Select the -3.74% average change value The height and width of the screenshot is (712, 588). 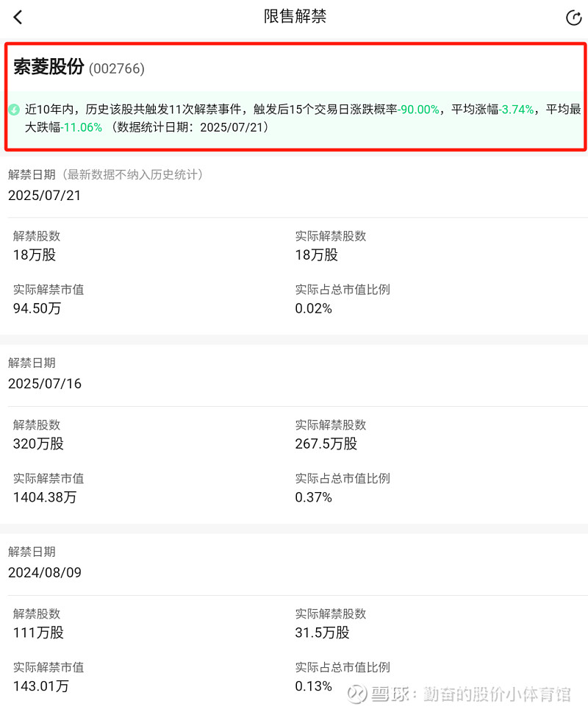coord(516,110)
